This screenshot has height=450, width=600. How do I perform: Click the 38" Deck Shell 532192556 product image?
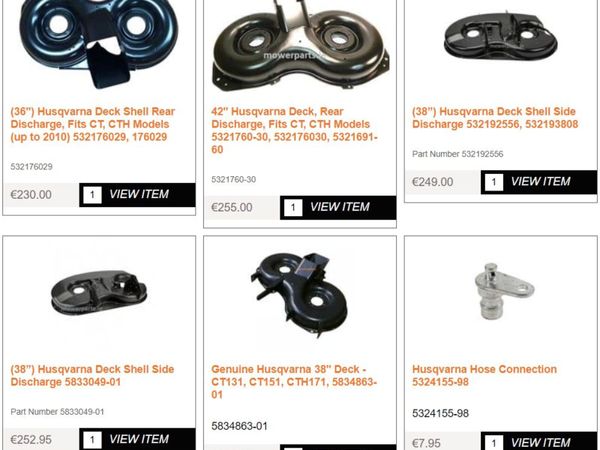tap(501, 37)
